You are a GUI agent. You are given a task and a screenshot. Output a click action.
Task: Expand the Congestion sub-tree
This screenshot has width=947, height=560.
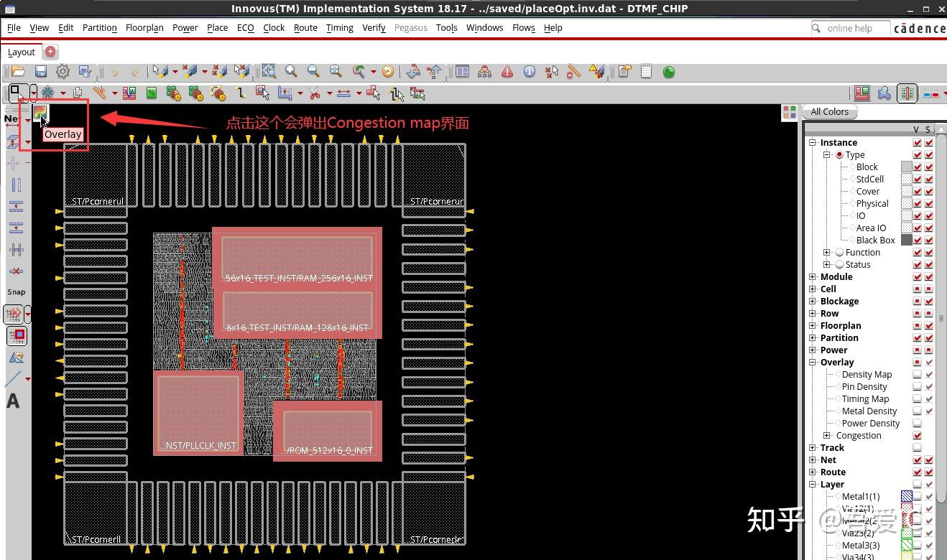pos(827,436)
